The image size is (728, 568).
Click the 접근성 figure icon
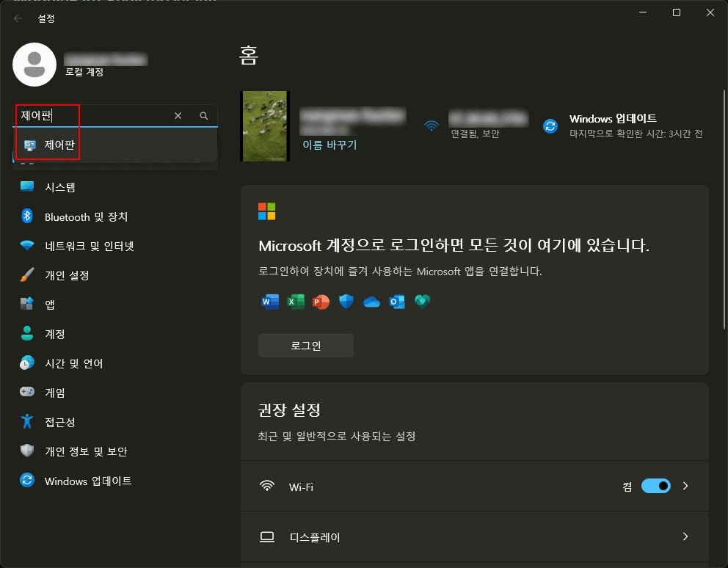[27, 421]
